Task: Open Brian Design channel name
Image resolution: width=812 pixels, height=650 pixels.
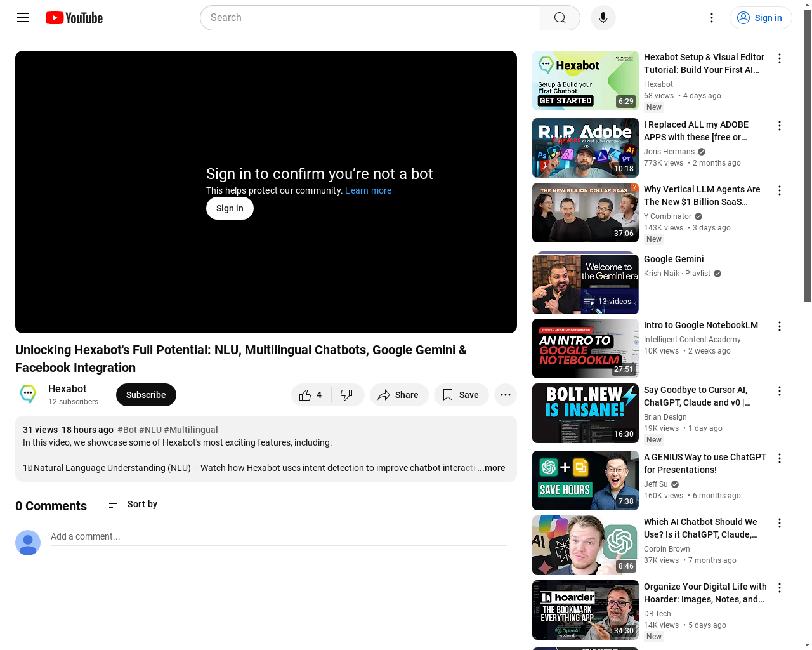Action: tap(665, 417)
